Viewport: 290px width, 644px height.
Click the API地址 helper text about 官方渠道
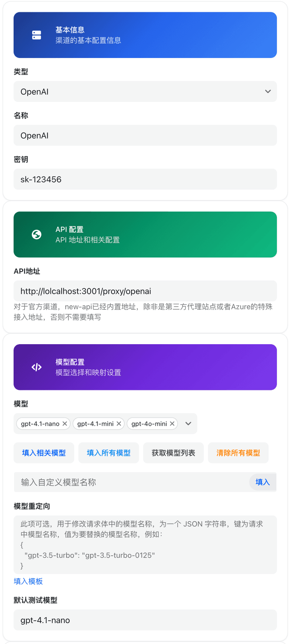pos(143,312)
